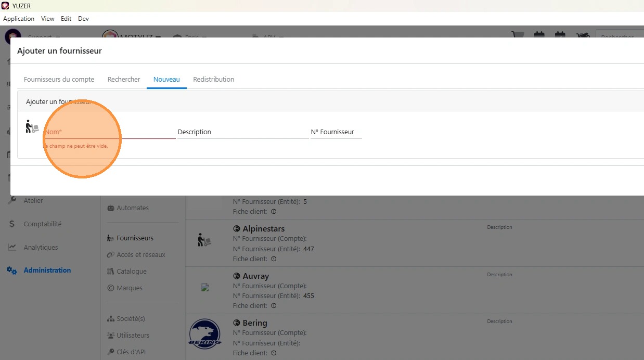Open the shopping cart icon in top bar
This screenshot has height=360, width=644.
[x=518, y=36]
